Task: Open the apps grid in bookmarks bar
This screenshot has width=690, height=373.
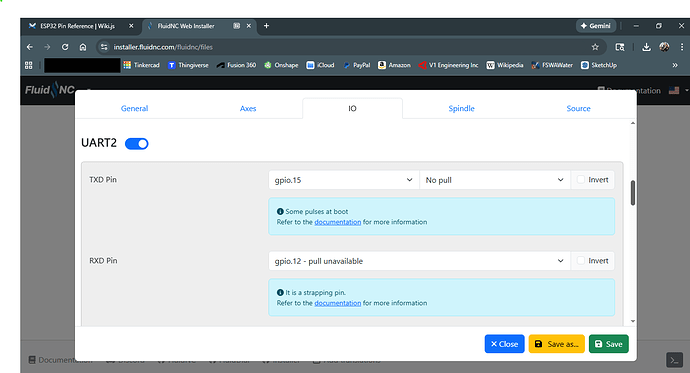Action: (x=29, y=65)
